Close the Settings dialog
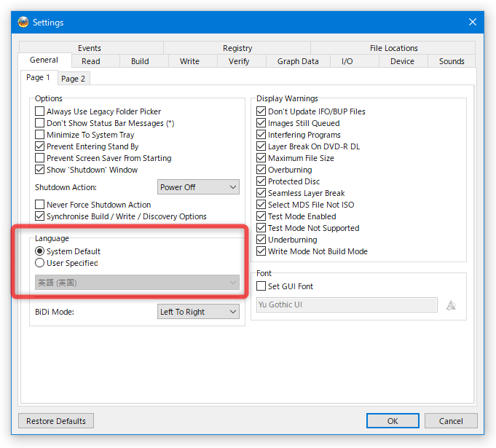This screenshot has height=448, width=496. [472, 22]
